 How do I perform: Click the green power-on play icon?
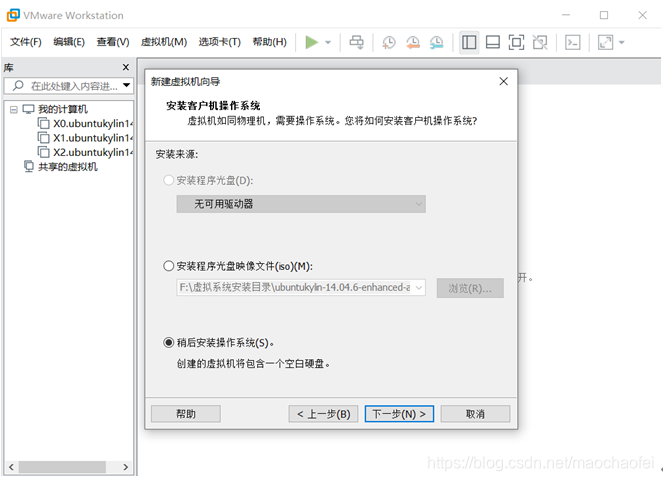click(312, 42)
